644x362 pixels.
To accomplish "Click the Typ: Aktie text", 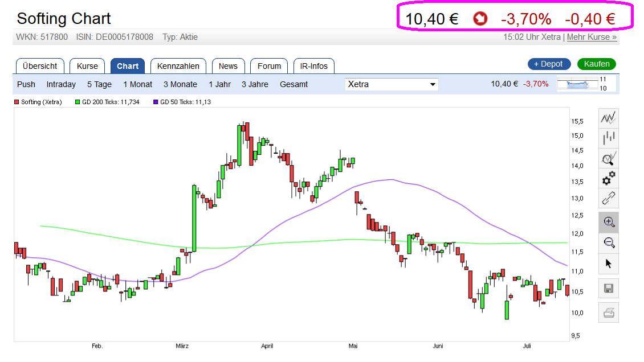I will pyautogui.click(x=180, y=37).
